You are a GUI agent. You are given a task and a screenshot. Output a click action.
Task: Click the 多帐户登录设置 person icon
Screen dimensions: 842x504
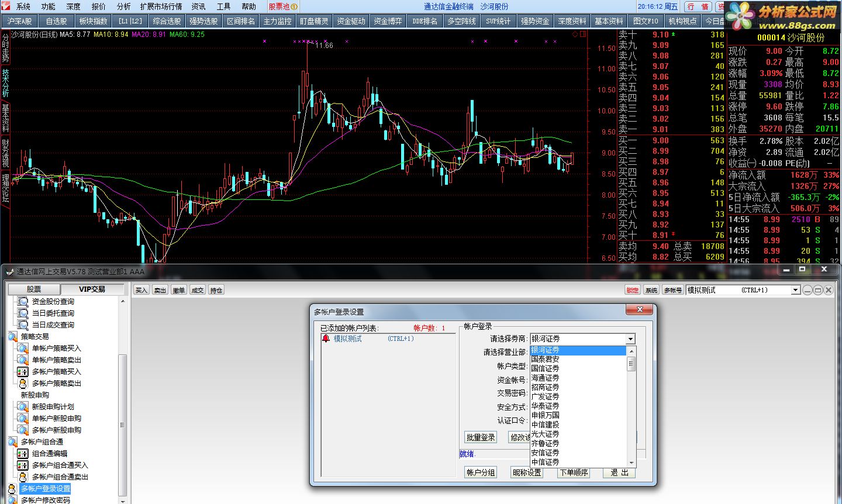(x=12, y=489)
